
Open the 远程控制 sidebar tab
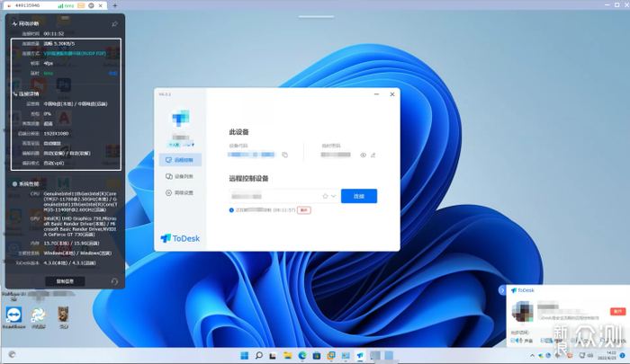pos(180,160)
